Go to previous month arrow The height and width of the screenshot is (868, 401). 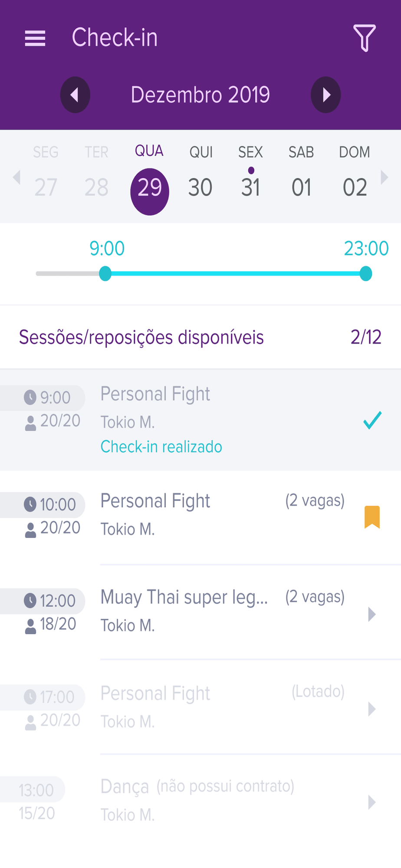(x=75, y=95)
